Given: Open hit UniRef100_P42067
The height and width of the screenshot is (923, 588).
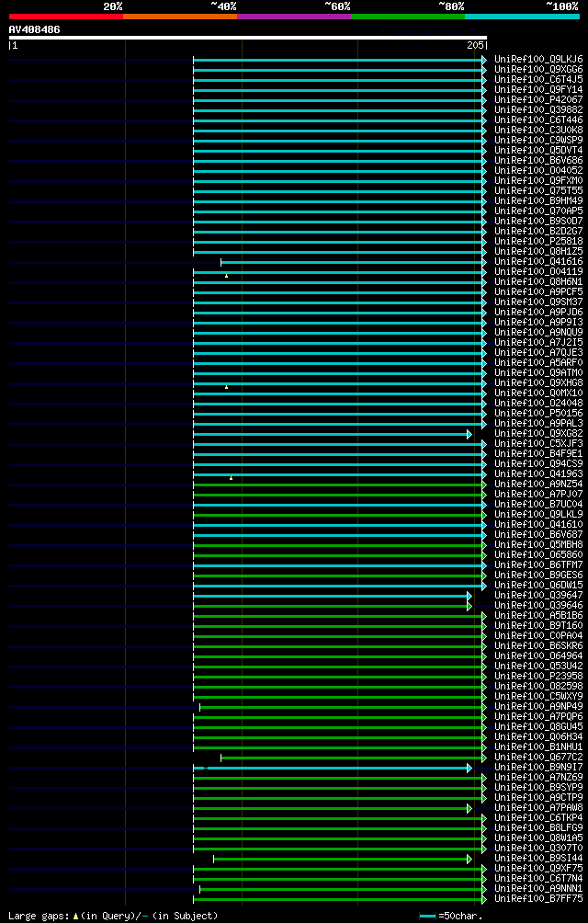Looking at the screenshot, I should click(538, 100).
